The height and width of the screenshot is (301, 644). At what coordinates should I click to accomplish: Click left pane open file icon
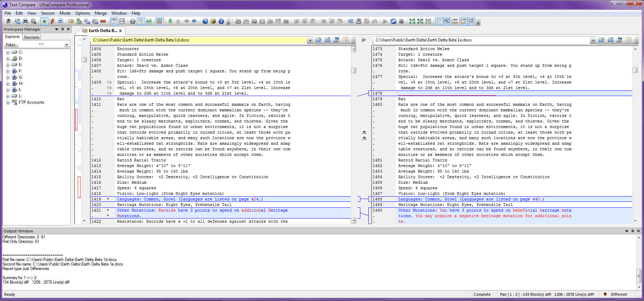point(319,40)
